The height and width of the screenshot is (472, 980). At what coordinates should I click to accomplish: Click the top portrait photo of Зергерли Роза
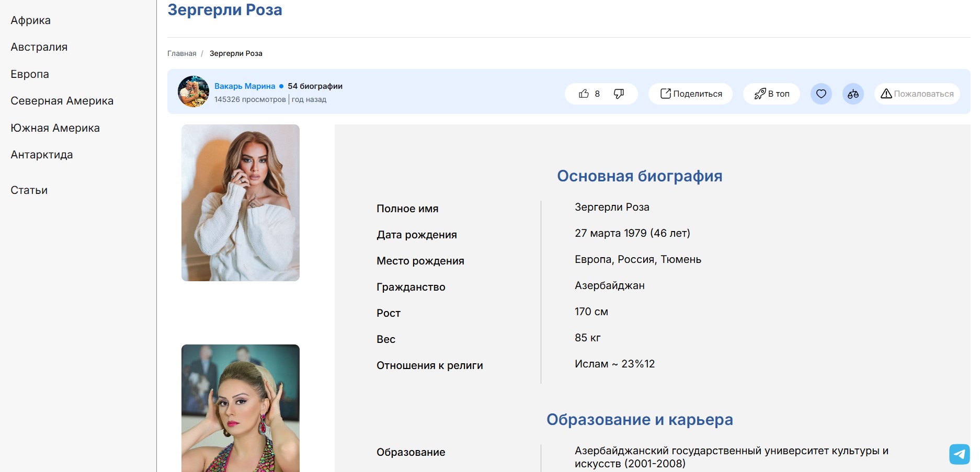click(x=241, y=203)
